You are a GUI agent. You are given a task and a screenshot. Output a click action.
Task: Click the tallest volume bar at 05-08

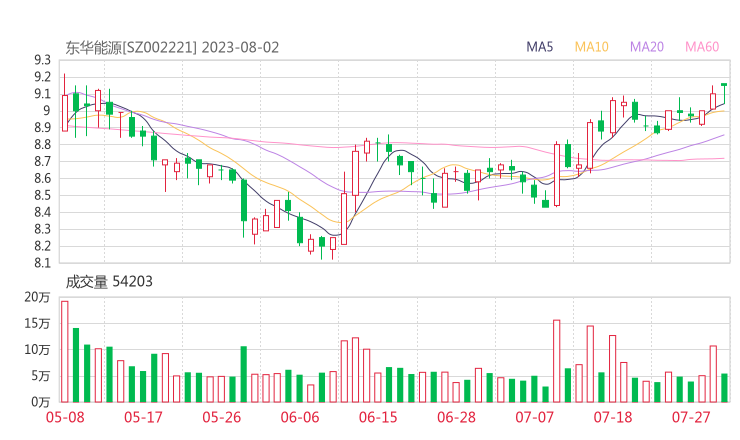coord(65,352)
